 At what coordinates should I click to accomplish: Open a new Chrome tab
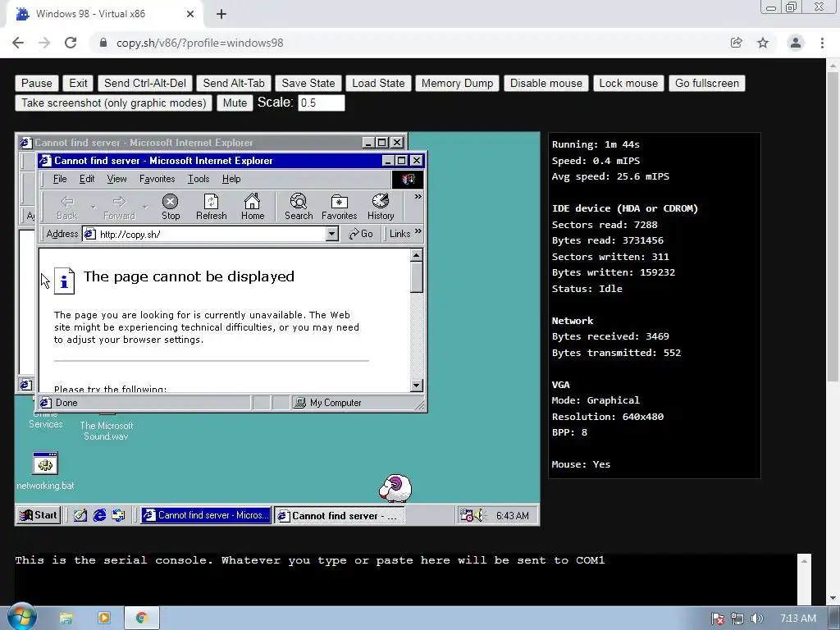click(221, 14)
